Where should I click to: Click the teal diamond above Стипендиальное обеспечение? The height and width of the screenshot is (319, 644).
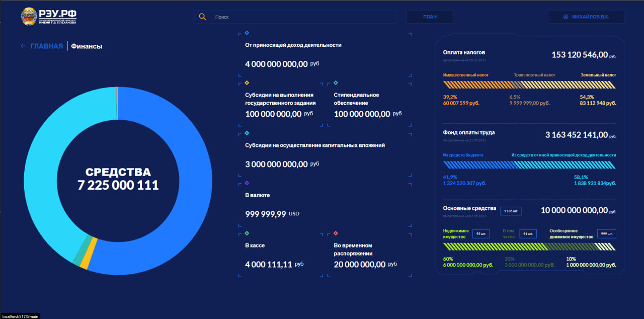click(x=336, y=83)
